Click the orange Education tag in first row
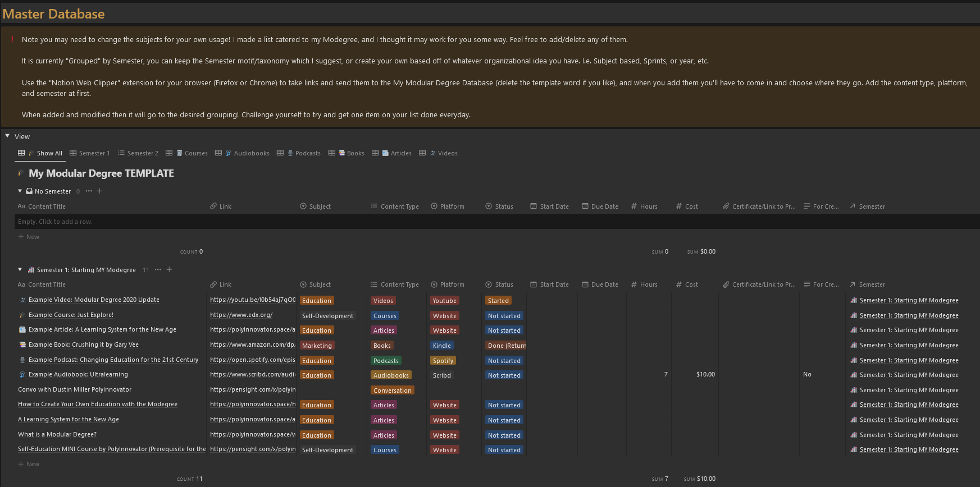The width and height of the screenshot is (980, 487). coord(317,301)
